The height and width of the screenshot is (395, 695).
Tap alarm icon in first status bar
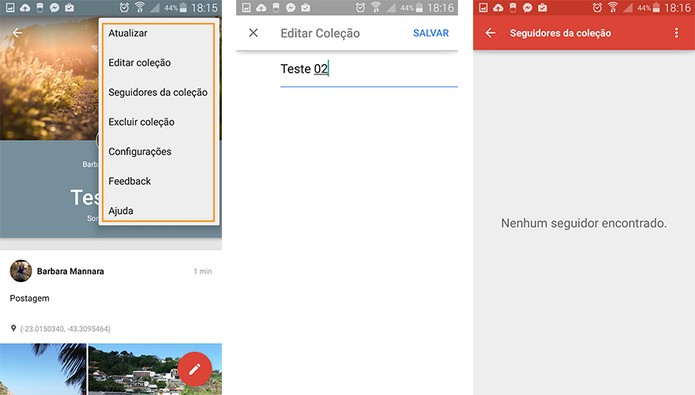click(124, 8)
